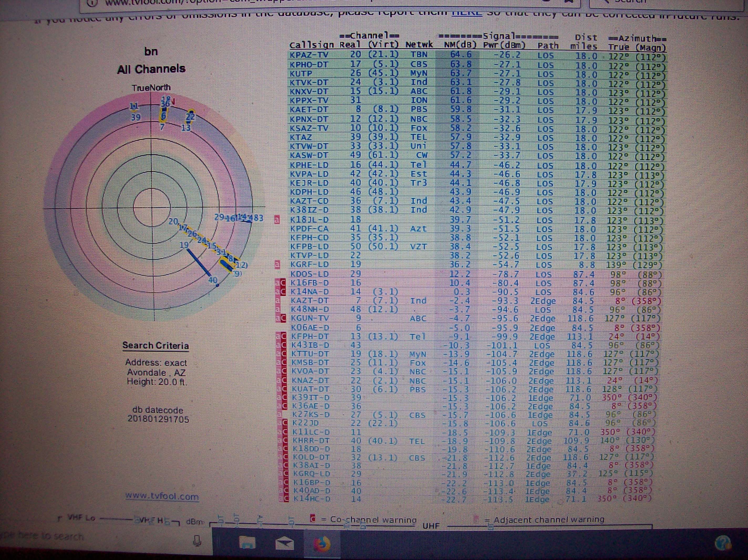
Task: Click the KNAZ-DT callsign
Action: coord(311,381)
